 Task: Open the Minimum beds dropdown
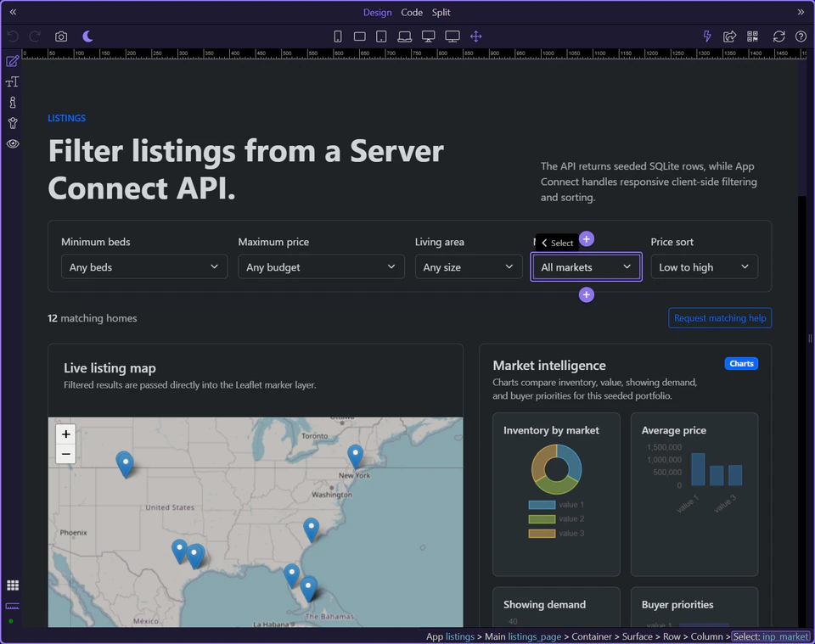143,266
